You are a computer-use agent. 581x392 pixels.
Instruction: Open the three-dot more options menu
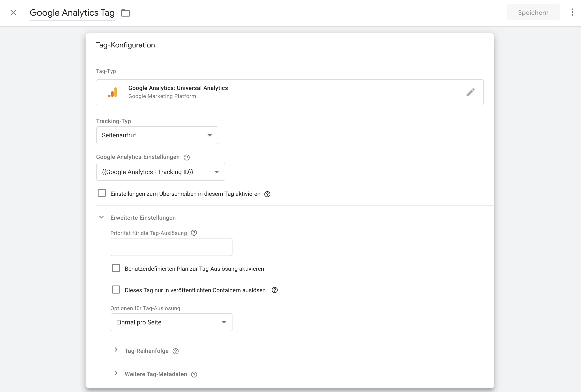coord(572,12)
